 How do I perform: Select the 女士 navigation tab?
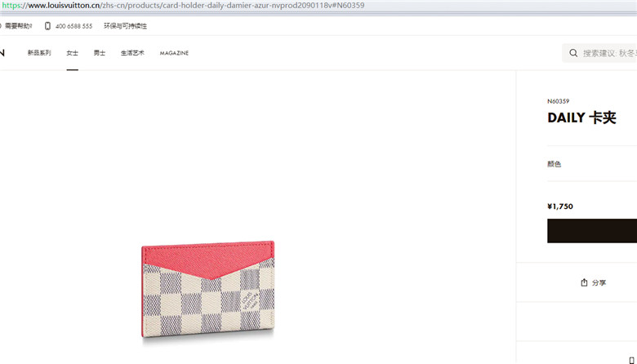pyautogui.click(x=73, y=53)
